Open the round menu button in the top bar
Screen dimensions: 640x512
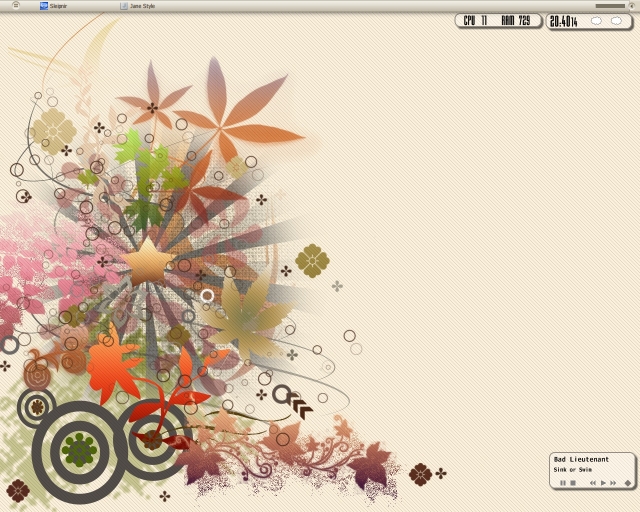click(x=16, y=5)
